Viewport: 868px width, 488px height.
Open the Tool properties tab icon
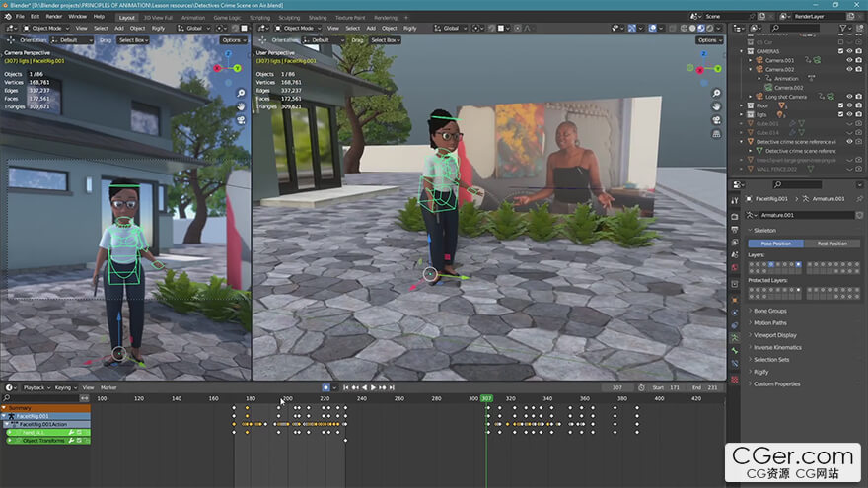pos(734,200)
